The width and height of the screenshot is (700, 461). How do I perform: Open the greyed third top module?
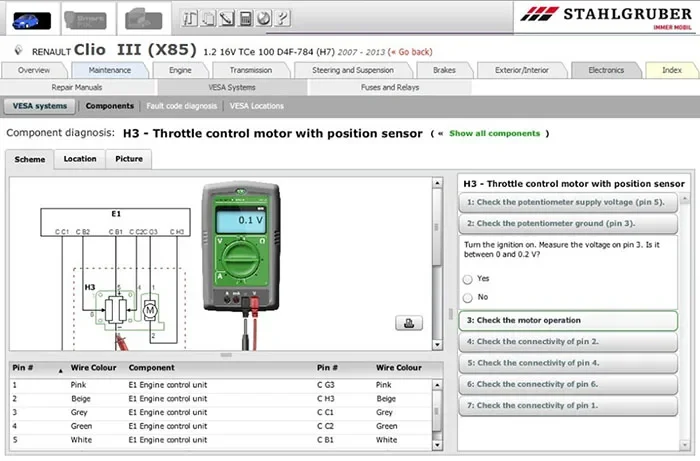[143, 19]
